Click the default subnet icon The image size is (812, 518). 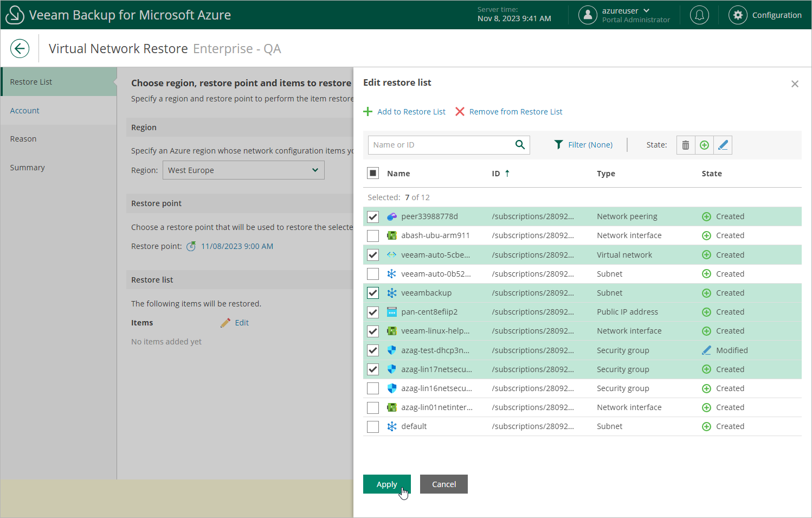(x=392, y=426)
